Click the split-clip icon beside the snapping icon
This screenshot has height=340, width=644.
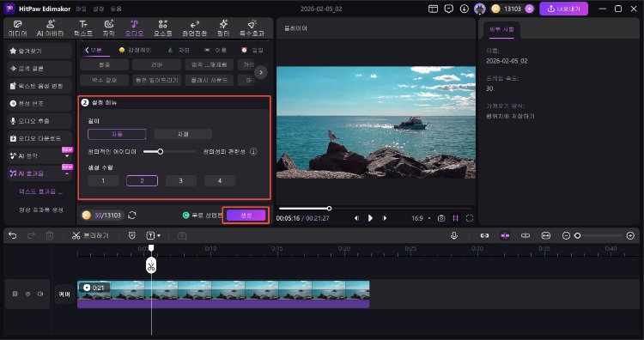coord(526,235)
